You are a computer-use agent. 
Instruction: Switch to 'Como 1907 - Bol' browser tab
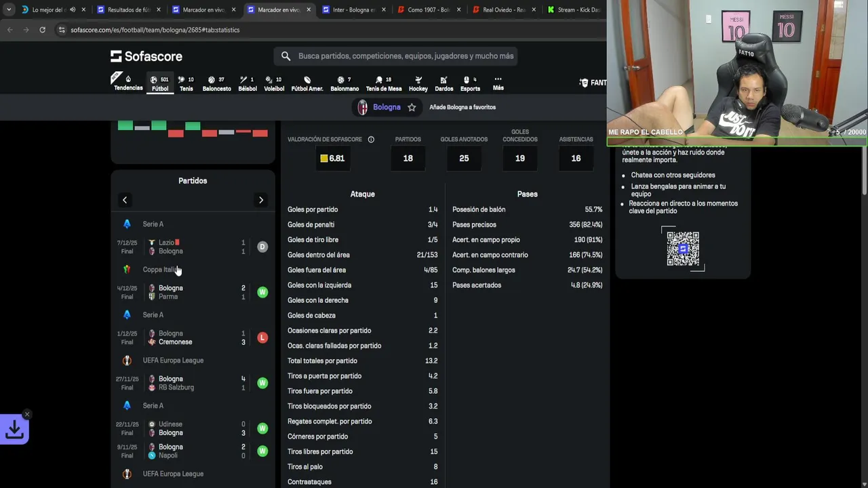429,10
